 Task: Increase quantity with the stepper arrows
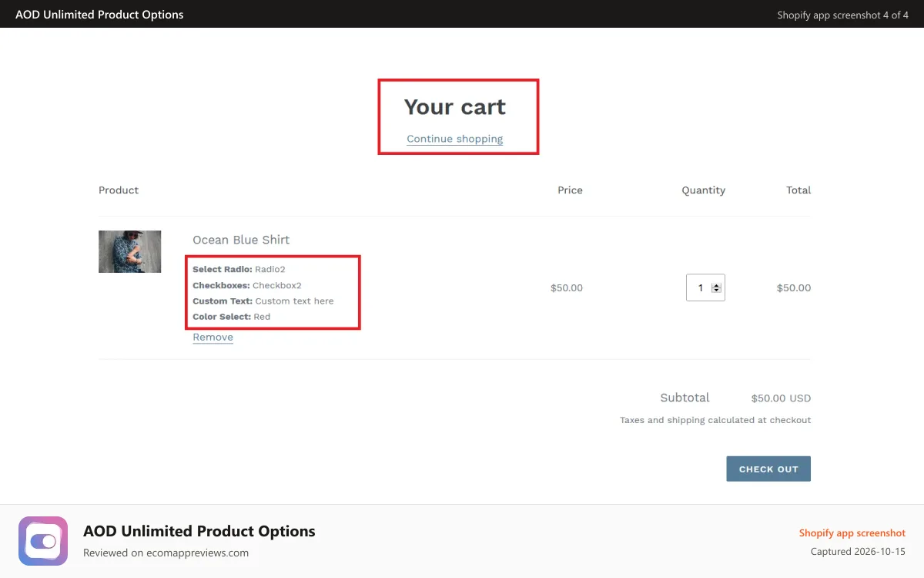pyautogui.click(x=716, y=285)
